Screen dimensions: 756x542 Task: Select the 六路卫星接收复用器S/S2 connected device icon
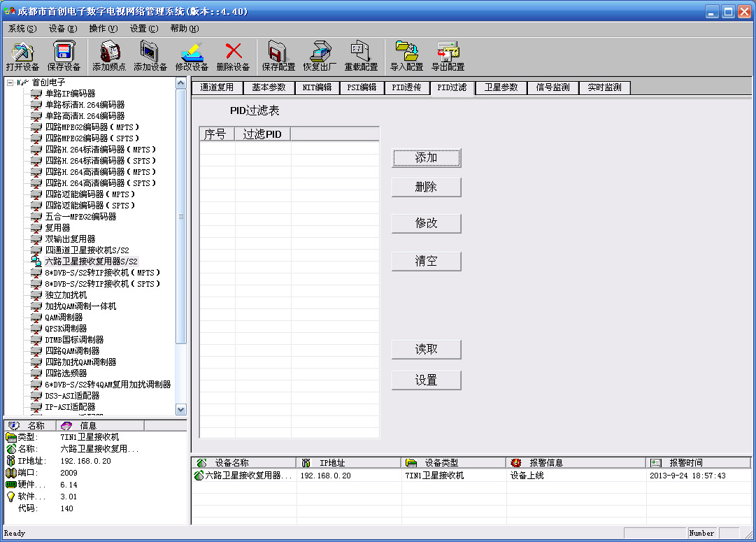click(36, 262)
